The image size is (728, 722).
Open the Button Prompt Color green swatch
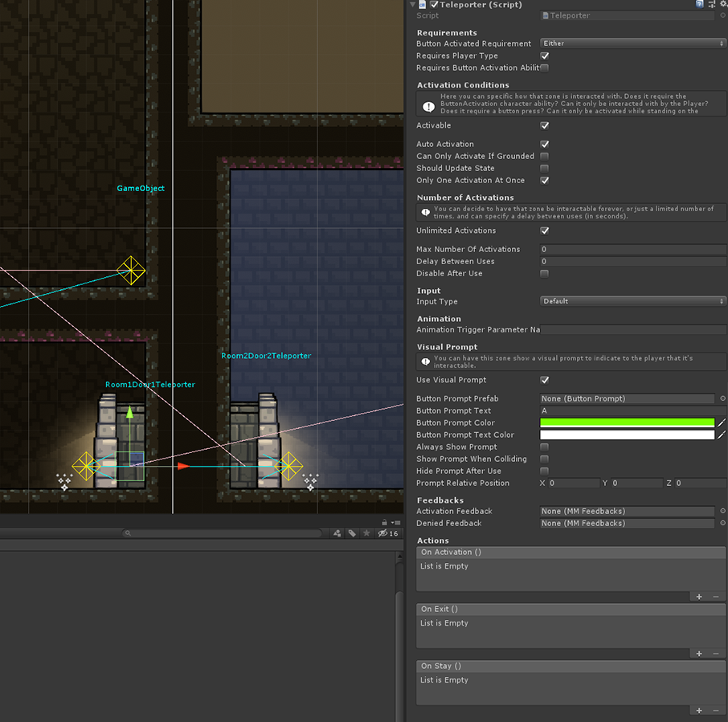(x=627, y=422)
